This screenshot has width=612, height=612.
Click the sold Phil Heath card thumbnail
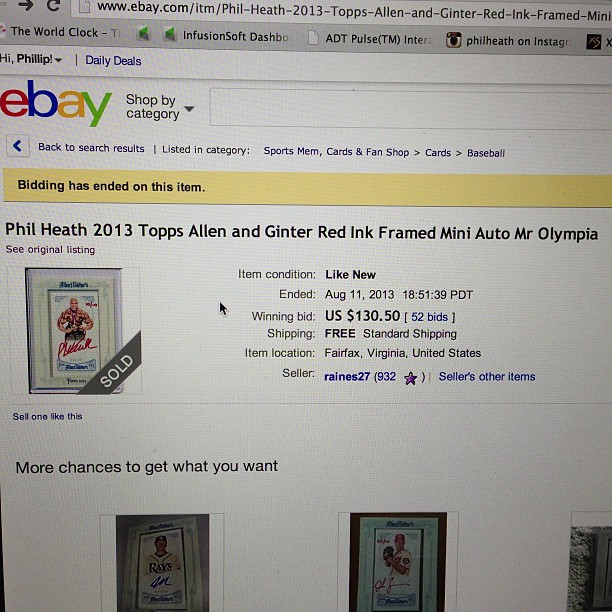click(75, 331)
